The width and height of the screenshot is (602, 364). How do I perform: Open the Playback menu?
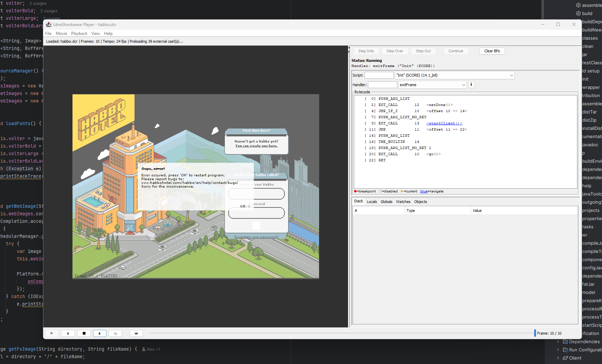(79, 33)
